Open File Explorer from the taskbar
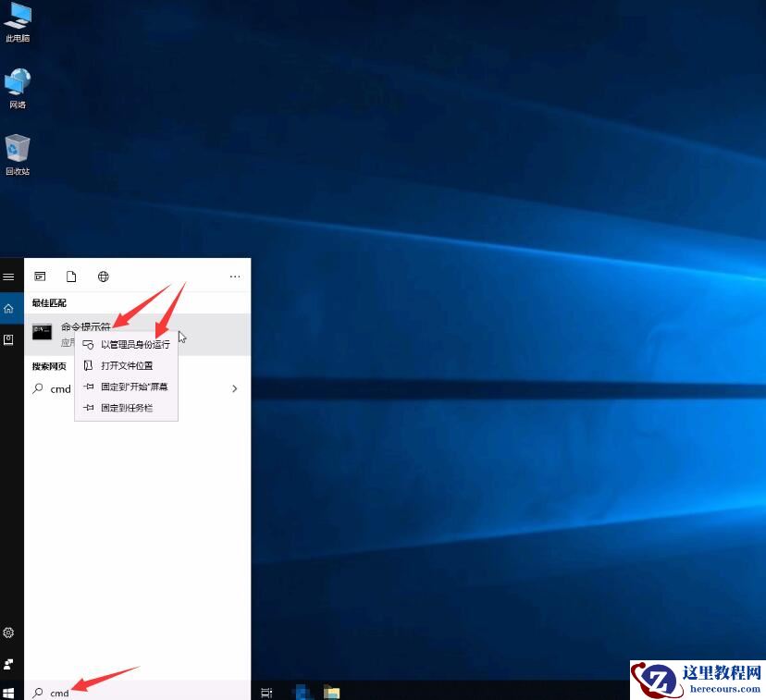 [331, 691]
